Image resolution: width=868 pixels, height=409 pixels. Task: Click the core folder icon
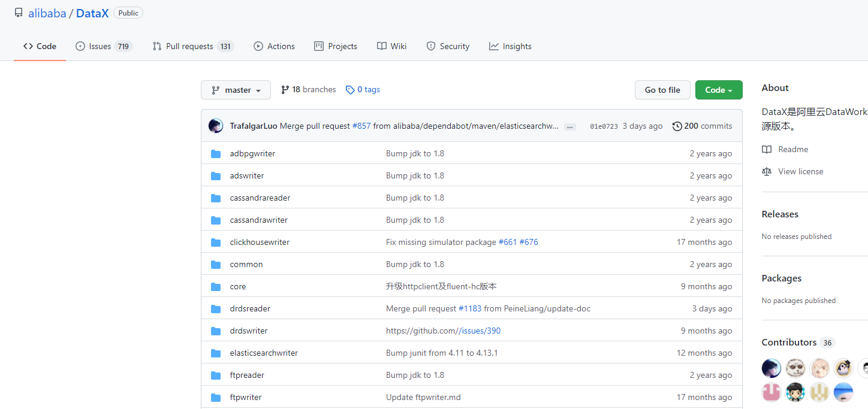click(216, 287)
